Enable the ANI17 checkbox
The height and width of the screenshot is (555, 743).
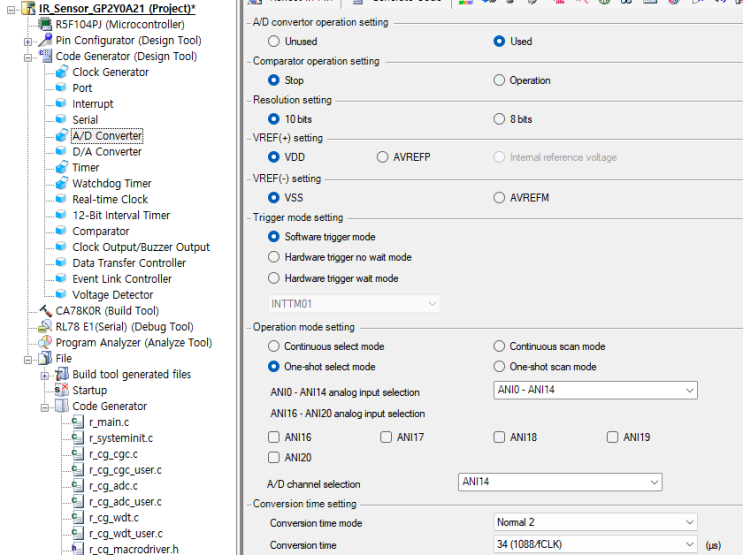pyautogui.click(x=386, y=437)
